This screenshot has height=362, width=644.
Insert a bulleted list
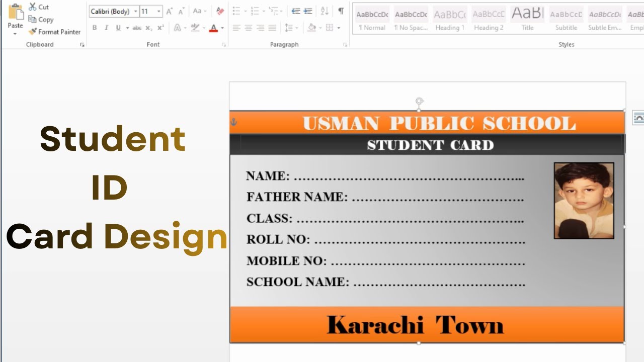click(236, 11)
